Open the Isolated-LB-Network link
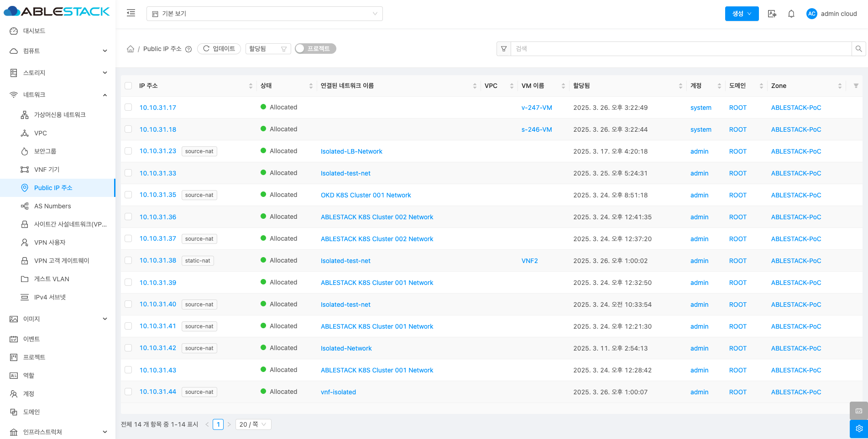868x439 pixels. [351, 151]
